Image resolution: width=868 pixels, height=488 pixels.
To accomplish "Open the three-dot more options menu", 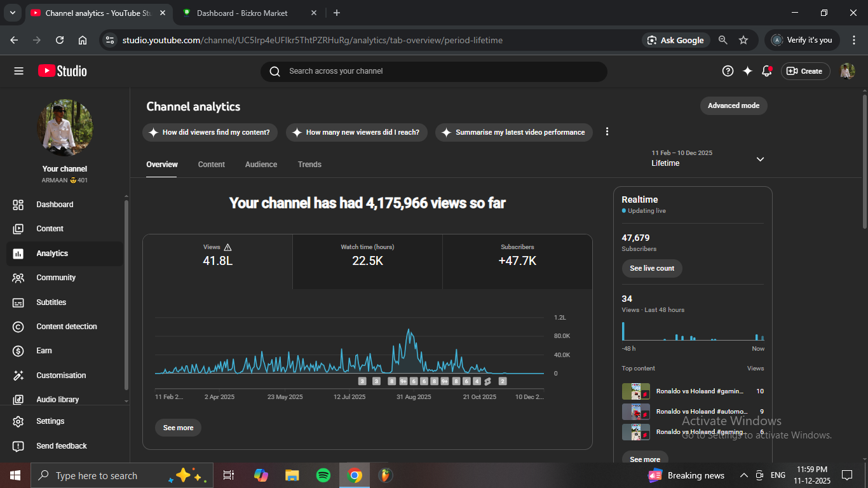I will (607, 132).
